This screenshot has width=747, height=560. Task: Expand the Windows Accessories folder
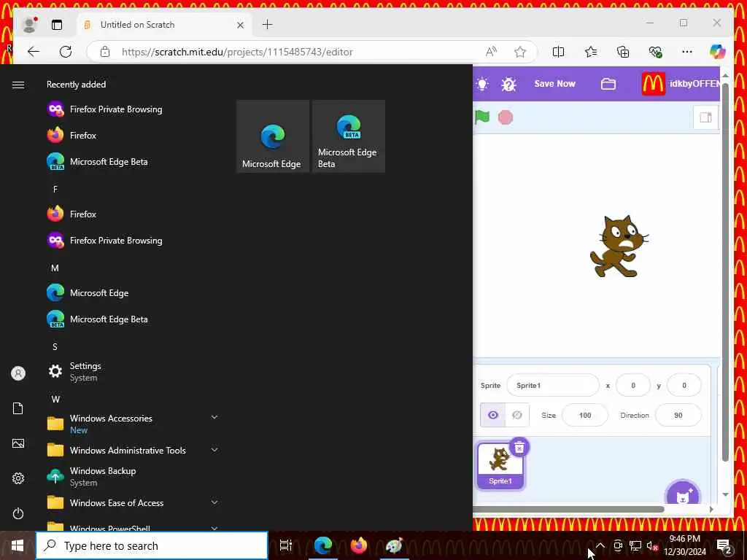(x=133, y=424)
